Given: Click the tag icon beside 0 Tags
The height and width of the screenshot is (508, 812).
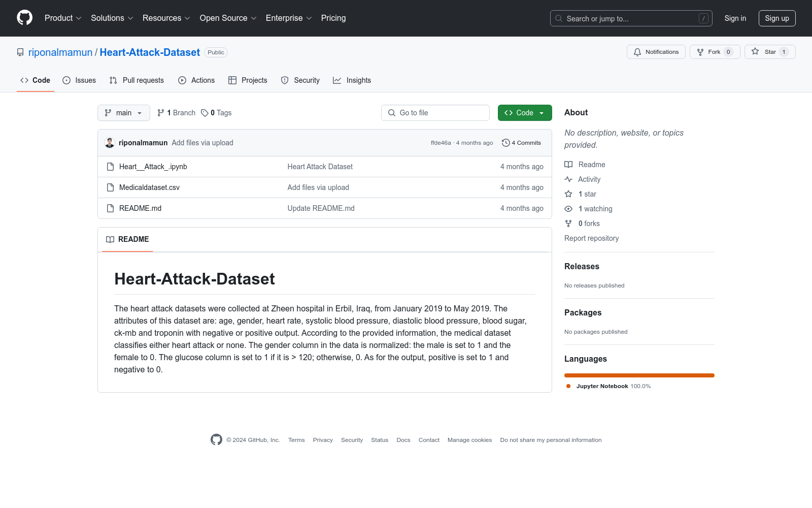Looking at the screenshot, I should (205, 113).
